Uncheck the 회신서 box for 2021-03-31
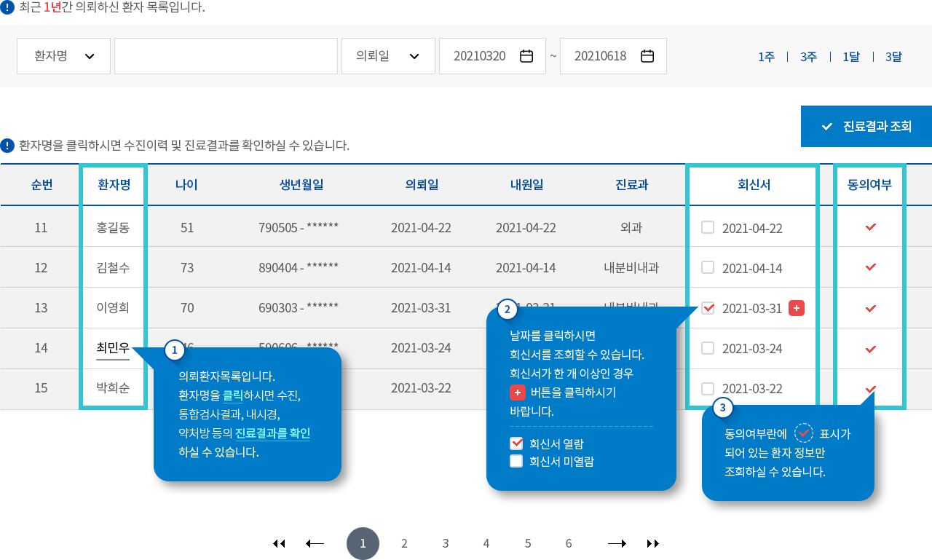Screen dimensions: 932x560 click(x=708, y=308)
